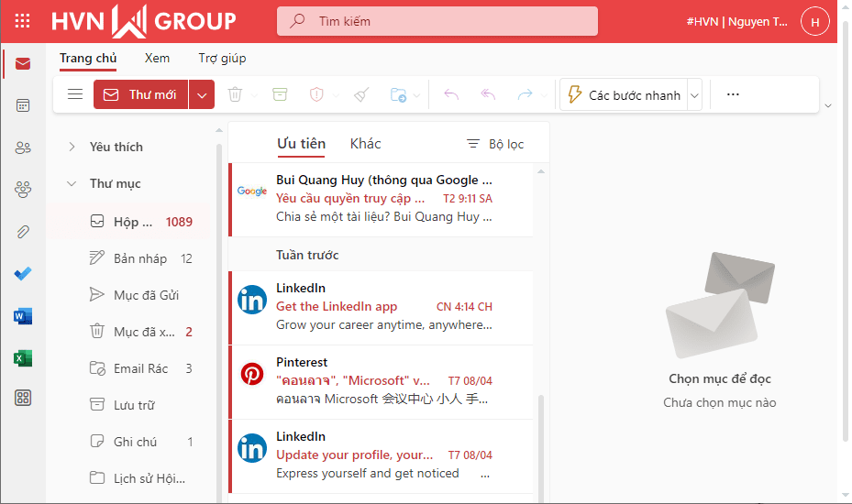852x504 pixels.
Task: Select the Ưu tiên inbox tab
Action: pyautogui.click(x=301, y=143)
